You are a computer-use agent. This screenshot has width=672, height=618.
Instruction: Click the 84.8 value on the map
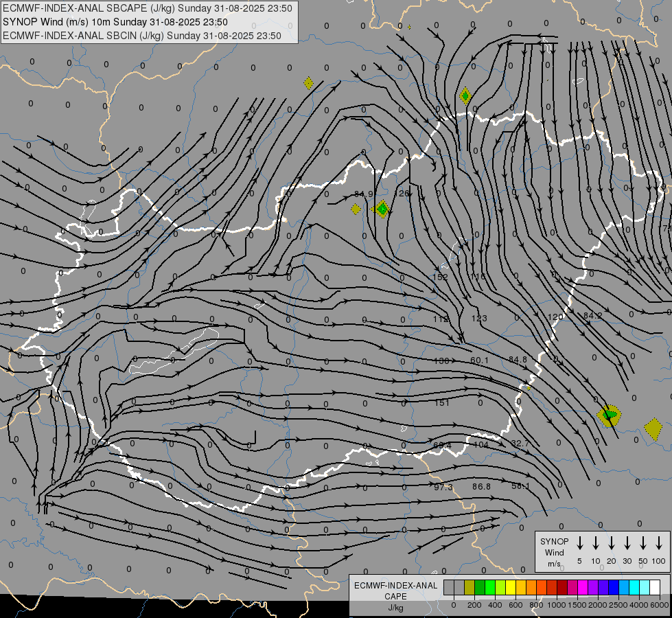click(518, 359)
